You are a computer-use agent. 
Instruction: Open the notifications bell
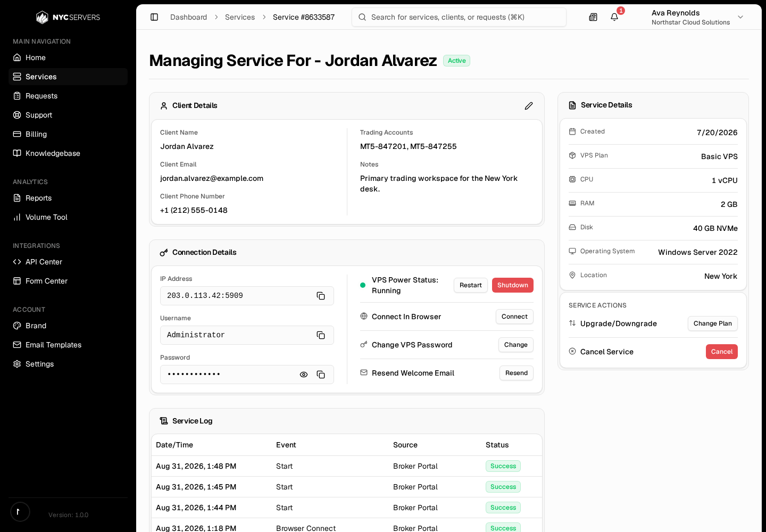pos(614,17)
